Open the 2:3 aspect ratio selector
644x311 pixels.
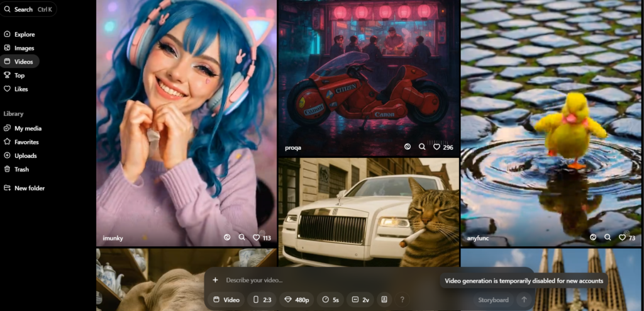pyautogui.click(x=262, y=300)
